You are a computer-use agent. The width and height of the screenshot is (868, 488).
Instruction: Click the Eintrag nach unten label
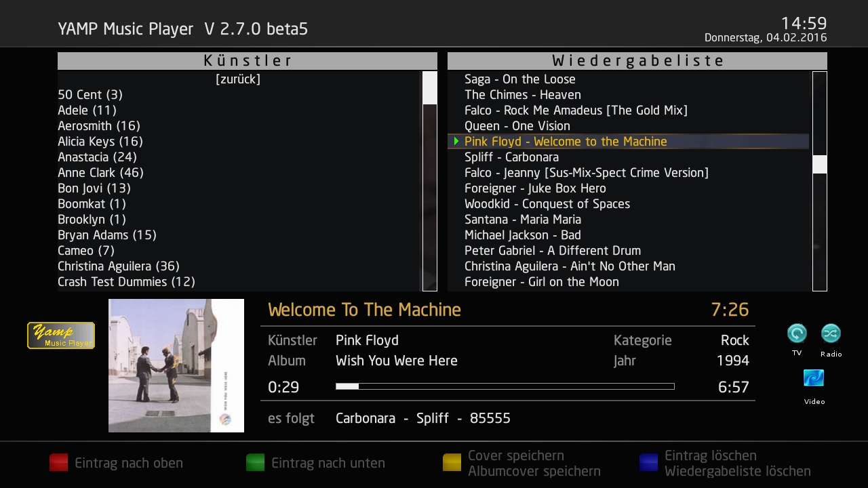pyautogui.click(x=328, y=464)
